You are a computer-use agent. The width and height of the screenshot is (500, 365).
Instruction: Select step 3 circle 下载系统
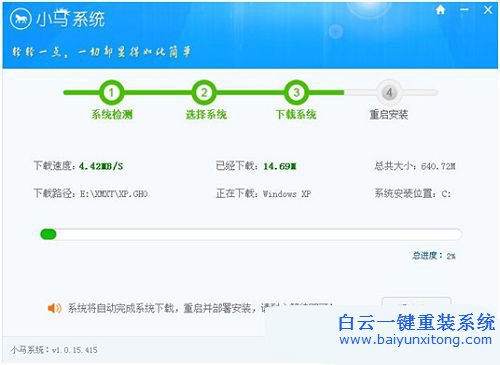(296, 92)
